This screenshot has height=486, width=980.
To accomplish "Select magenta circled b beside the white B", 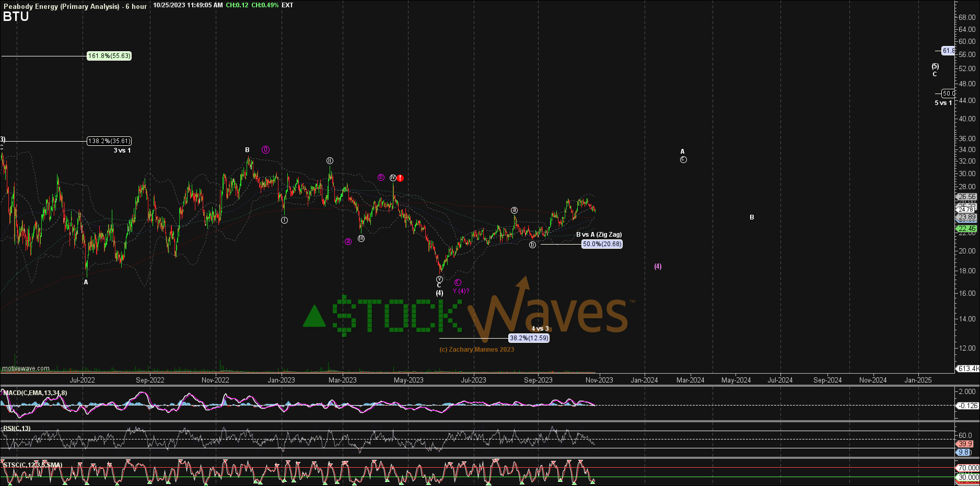I will [265, 149].
